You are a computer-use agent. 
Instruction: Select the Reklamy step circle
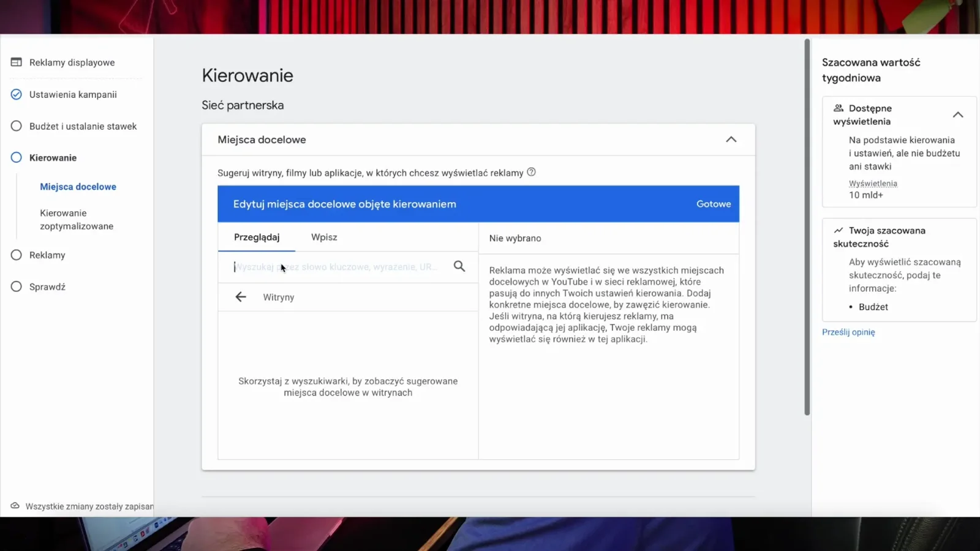17,255
